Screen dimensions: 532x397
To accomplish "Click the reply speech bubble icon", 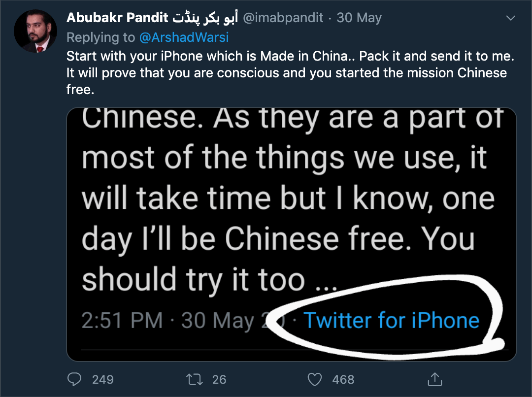I will [x=74, y=379].
